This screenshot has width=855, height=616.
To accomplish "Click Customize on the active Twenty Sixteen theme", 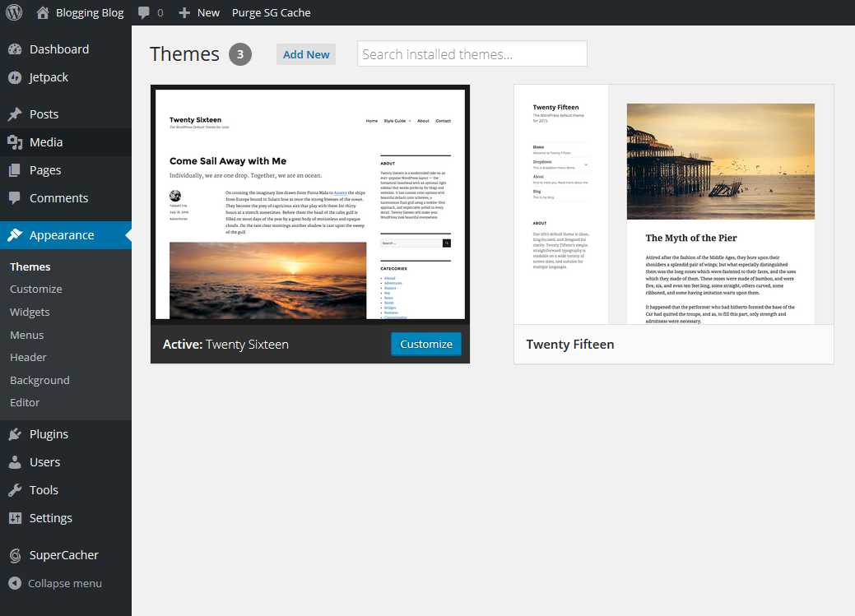I will pyautogui.click(x=426, y=344).
